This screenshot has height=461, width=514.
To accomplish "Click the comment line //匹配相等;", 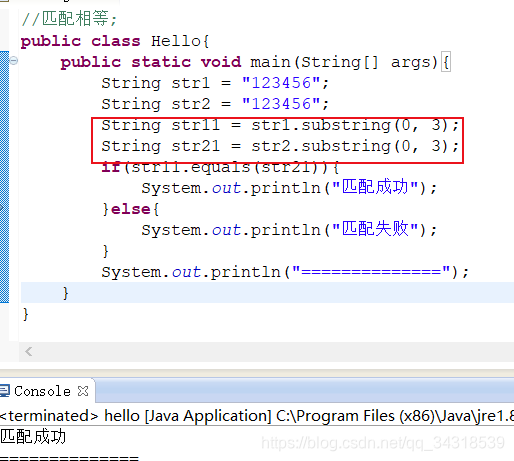I will click(69, 19).
